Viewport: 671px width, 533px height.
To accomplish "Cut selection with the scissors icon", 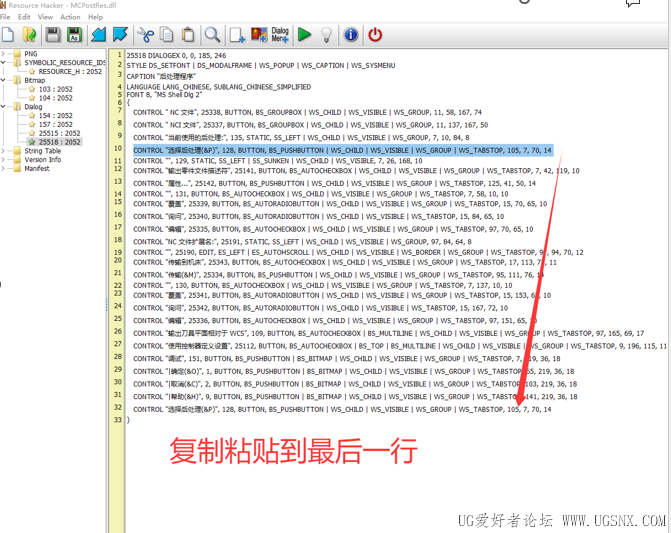I will point(145,35).
